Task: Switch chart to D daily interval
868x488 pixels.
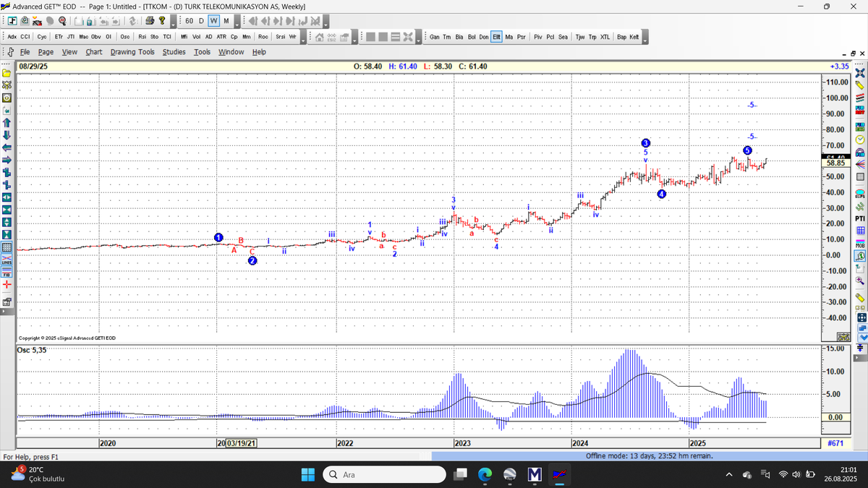Action: [201, 20]
